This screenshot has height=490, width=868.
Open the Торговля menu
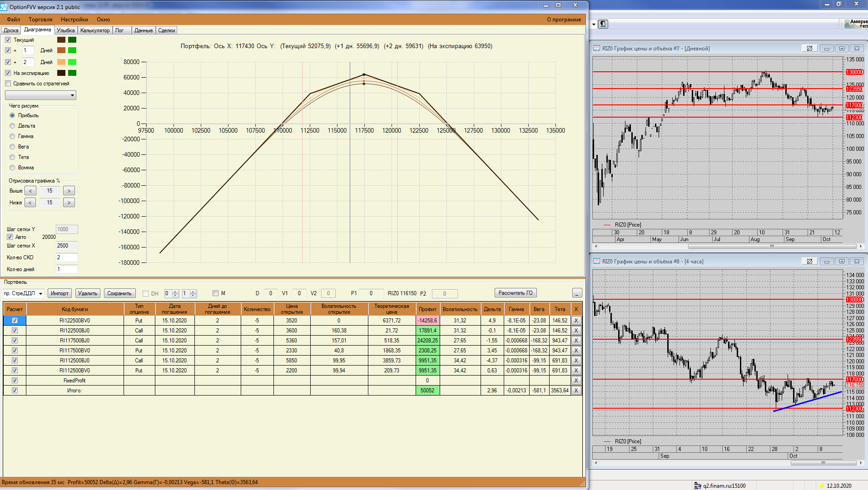40,20
